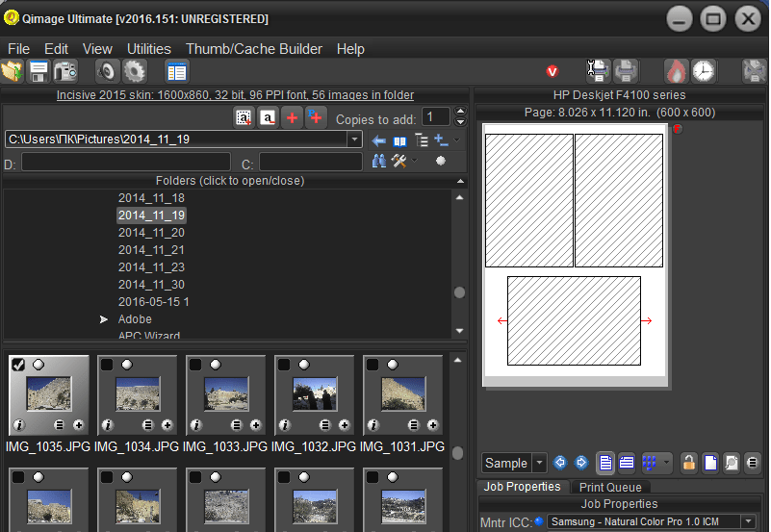This screenshot has width=771, height=532.
Task: Open the 2014_11_23 folder
Action: [151, 267]
